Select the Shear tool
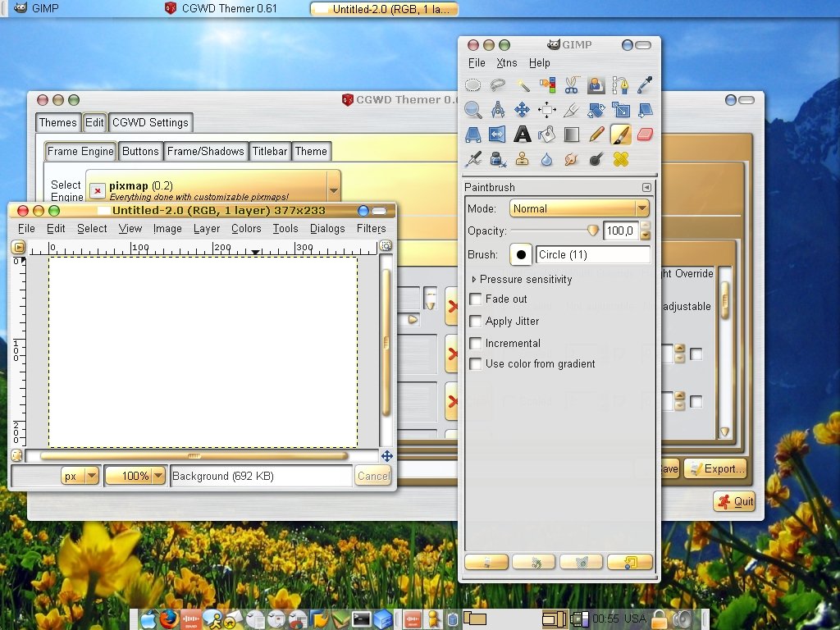Screen dimensions: 840x630 click(645, 110)
